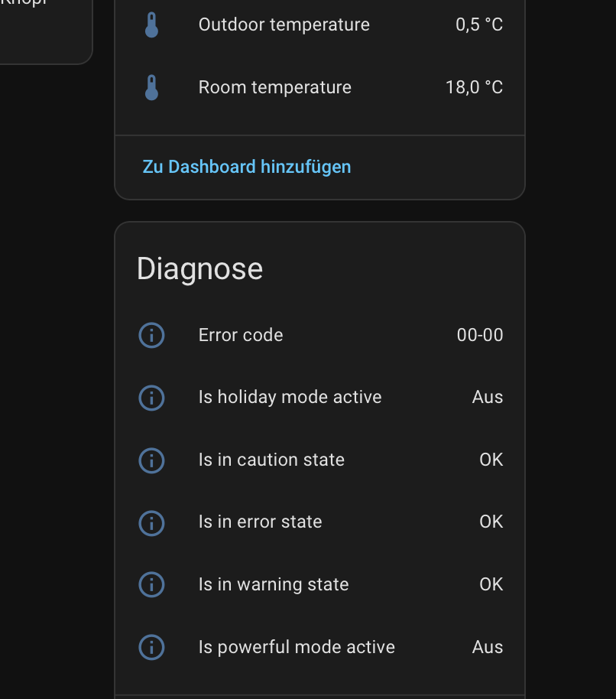Screen dimensions: 616x699
Task: Click the Error code info icon
Action: click(151, 335)
